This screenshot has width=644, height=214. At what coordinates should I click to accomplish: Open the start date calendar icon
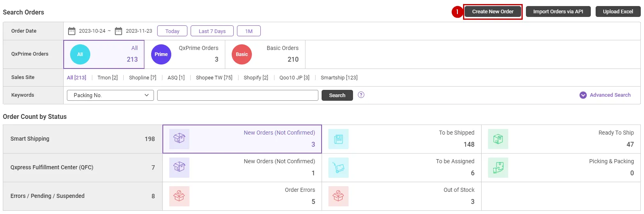[72, 31]
